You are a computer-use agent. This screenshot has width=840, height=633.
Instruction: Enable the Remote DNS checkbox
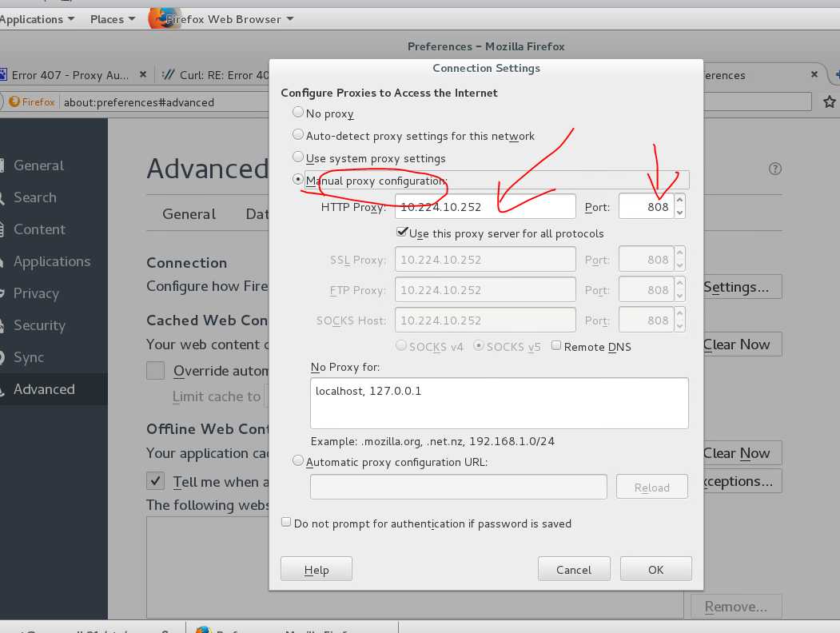(x=556, y=345)
